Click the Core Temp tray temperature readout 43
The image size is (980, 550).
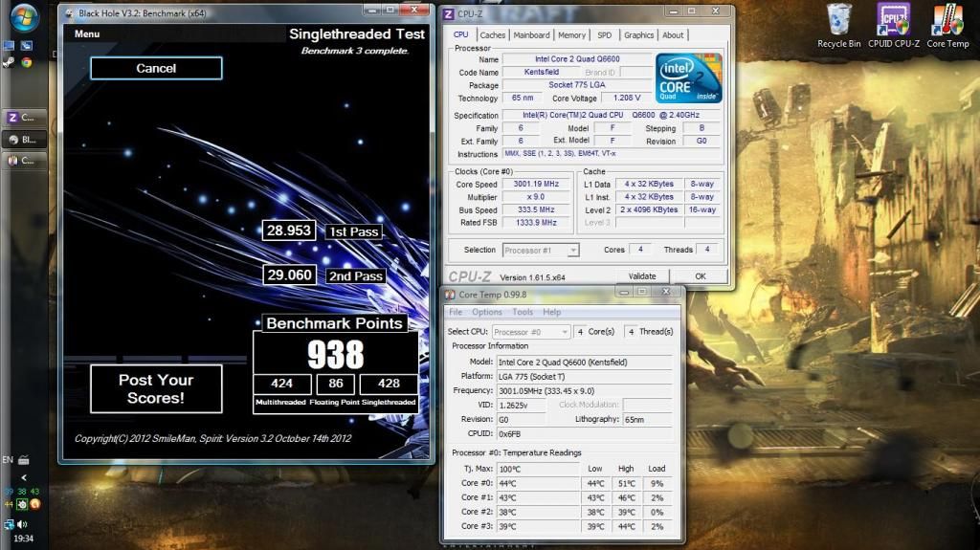point(35,492)
